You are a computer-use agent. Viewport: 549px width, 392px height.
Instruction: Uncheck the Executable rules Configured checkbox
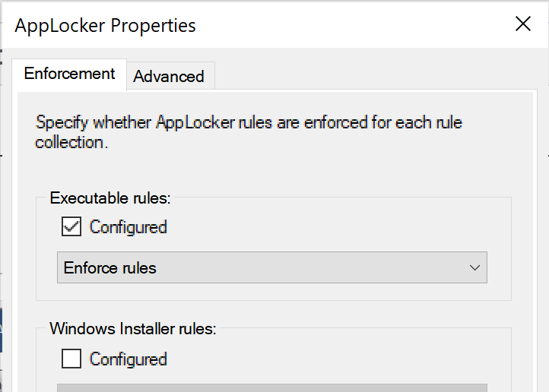[71, 226]
